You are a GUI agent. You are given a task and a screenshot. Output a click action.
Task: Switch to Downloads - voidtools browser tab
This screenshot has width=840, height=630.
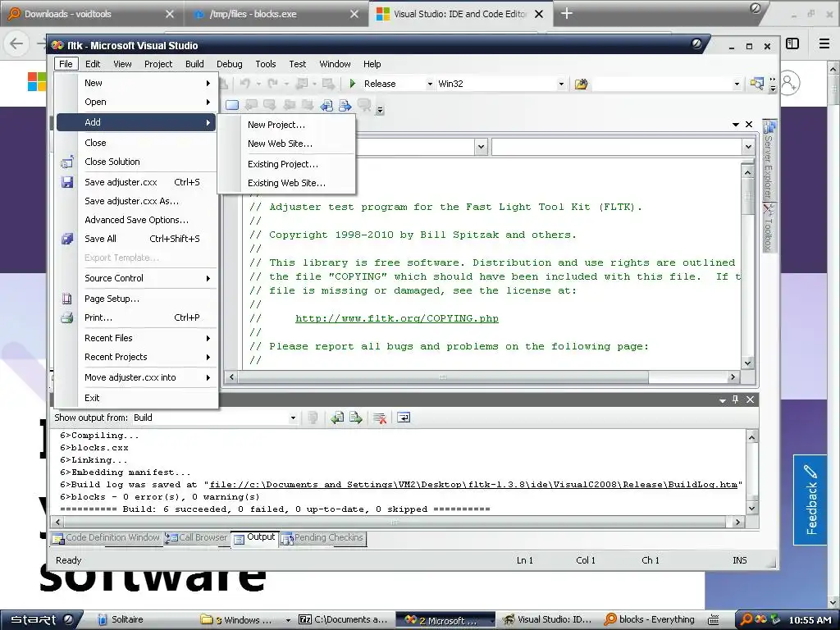[x=91, y=14]
